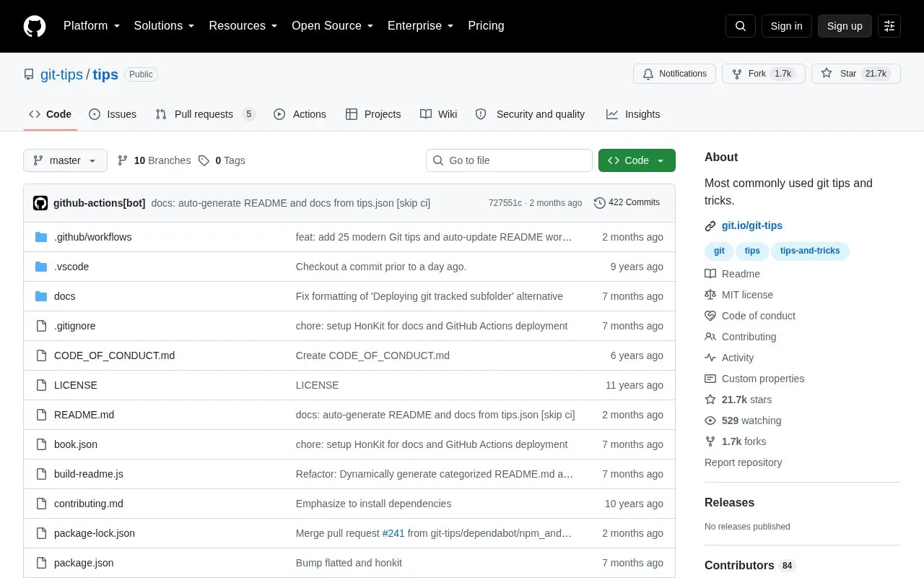Expand the Resources menu
The width and height of the screenshot is (924, 578).
pyautogui.click(x=243, y=26)
